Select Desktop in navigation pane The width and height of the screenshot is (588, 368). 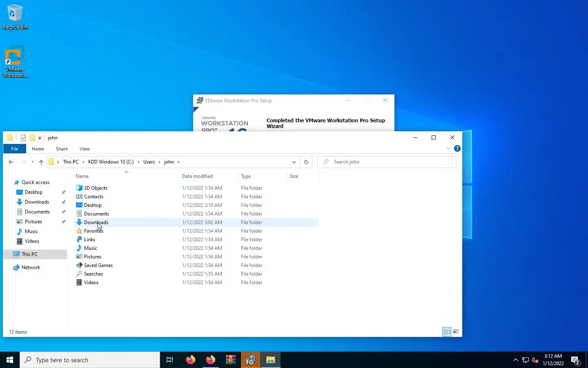coord(33,192)
